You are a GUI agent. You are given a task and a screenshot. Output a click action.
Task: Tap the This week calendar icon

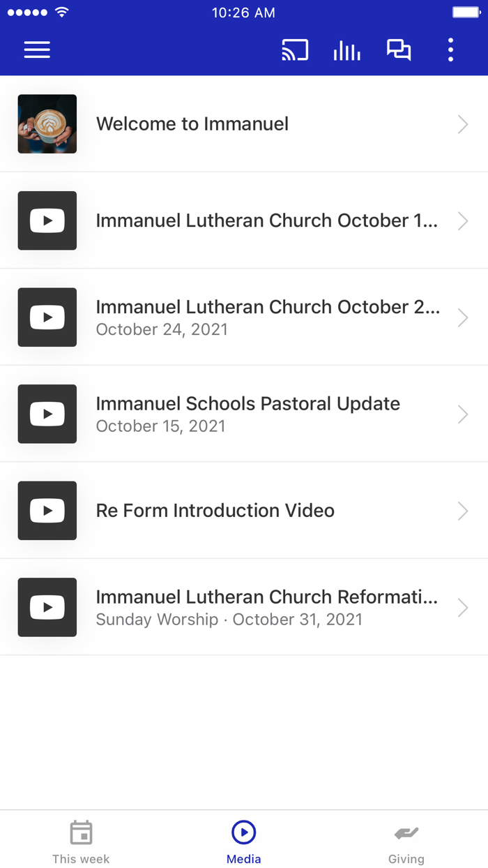[80, 832]
